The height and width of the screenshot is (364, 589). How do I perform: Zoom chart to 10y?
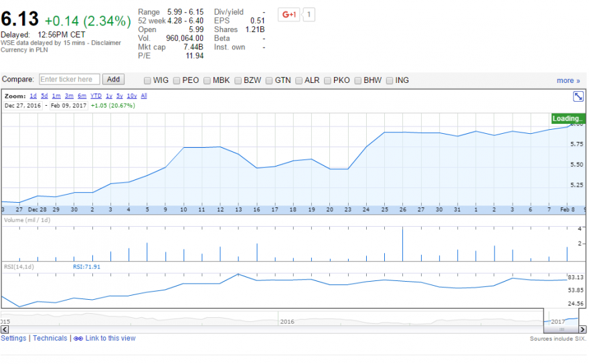coord(132,96)
